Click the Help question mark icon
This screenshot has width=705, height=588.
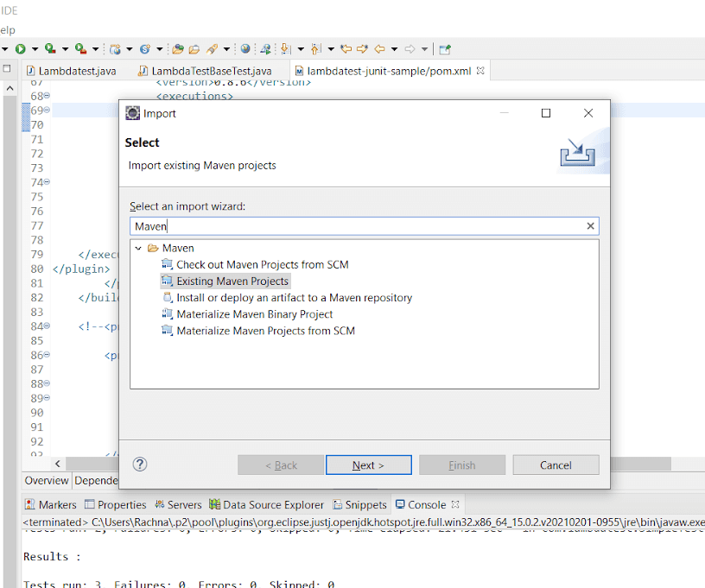coord(140,465)
